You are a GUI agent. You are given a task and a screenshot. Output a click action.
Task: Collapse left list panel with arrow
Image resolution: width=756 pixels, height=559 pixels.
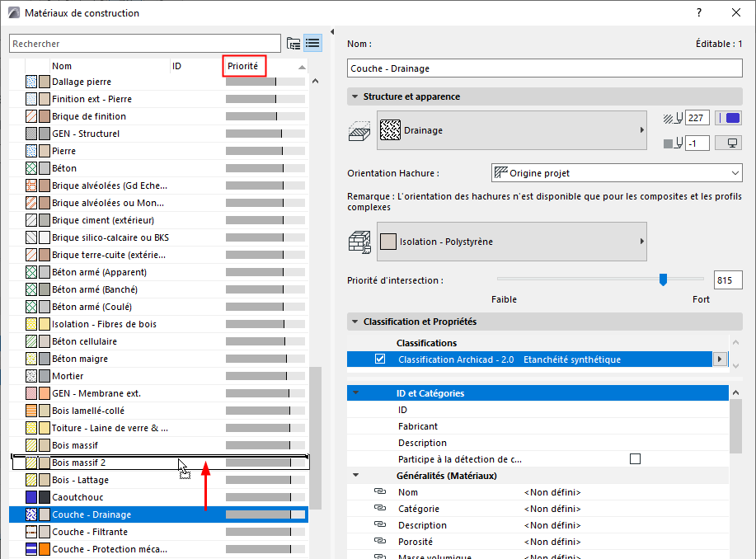pyautogui.click(x=332, y=32)
